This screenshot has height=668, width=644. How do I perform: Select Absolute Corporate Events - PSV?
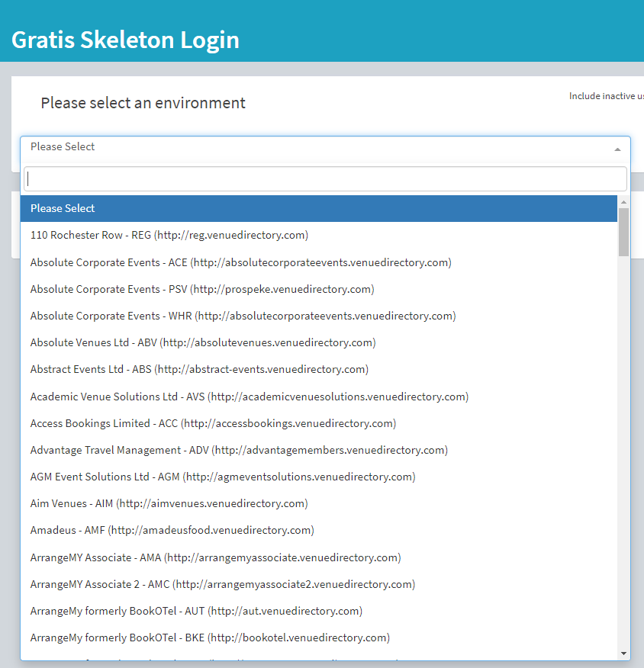click(319, 289)
